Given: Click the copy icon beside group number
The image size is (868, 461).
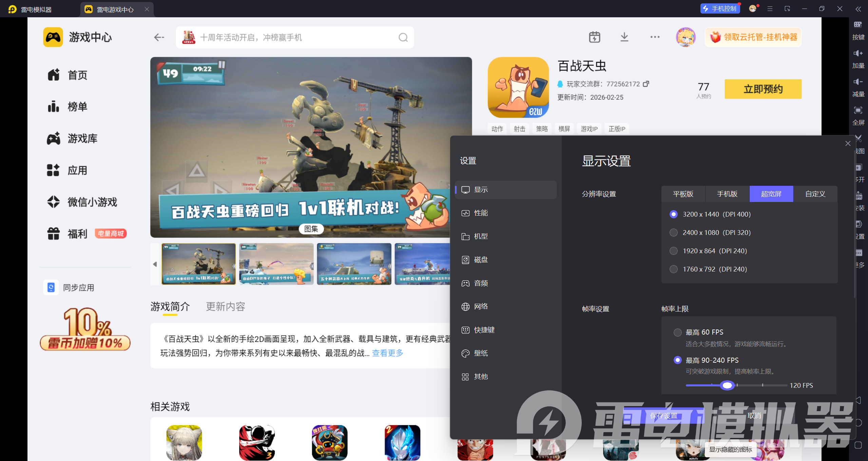Looking at the screenshot, I should click(x=646, y=84).
